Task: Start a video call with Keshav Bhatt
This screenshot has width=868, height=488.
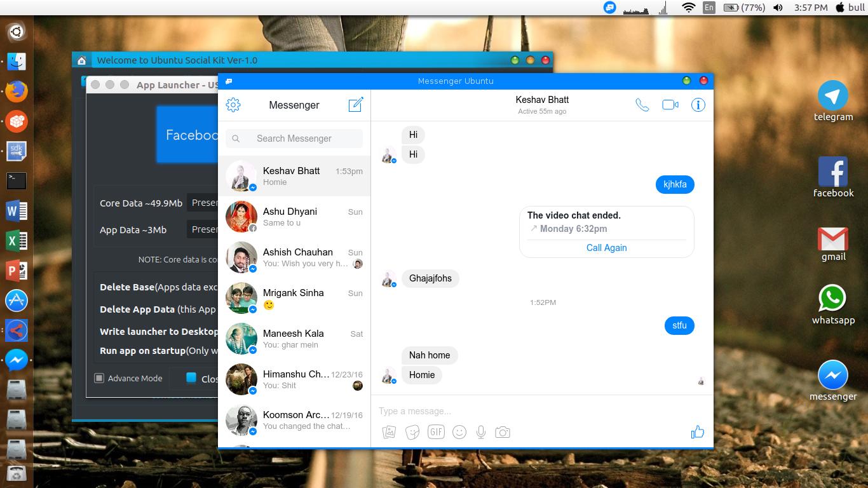Action: (x=670, y=105)
